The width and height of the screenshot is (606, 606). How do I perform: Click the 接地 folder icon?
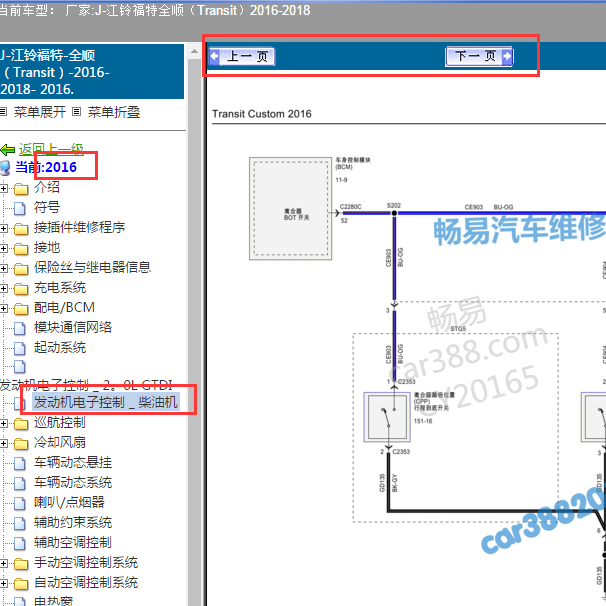(x=21, y=249)
